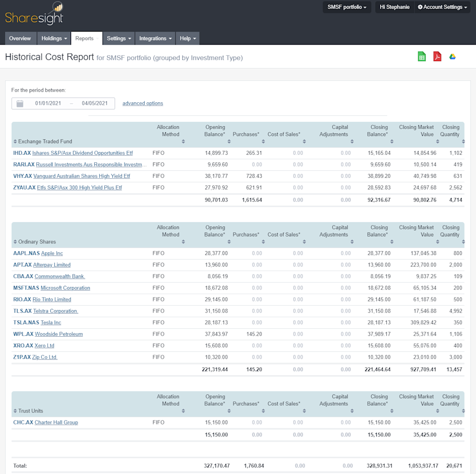Screen dimensions: 476x474
Task: Expand the Integrations menu
Action: click(155, 38)
